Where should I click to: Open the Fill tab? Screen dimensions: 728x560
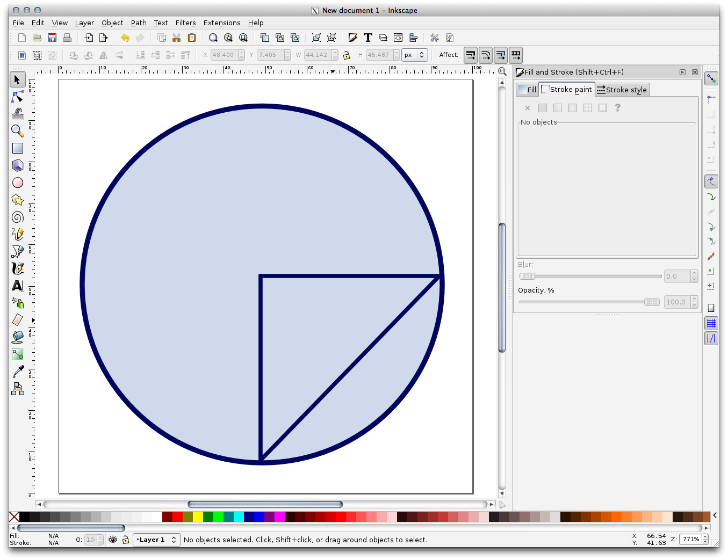point(527,90)
